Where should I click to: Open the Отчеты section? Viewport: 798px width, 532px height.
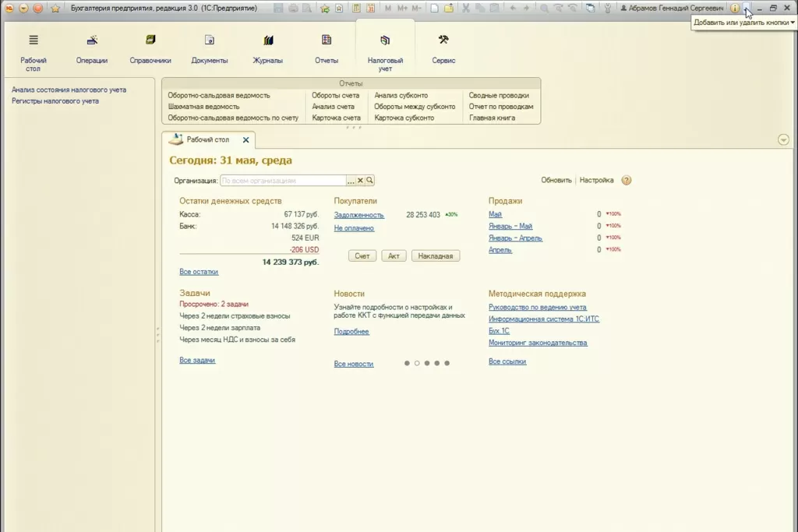pos(327,49)
